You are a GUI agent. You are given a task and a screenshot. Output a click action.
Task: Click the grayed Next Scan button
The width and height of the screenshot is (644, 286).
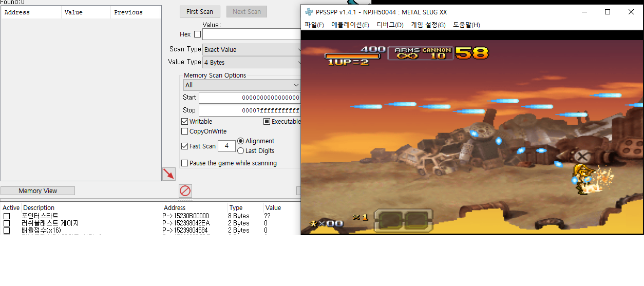pyautogui.click(x=247, y=11)
